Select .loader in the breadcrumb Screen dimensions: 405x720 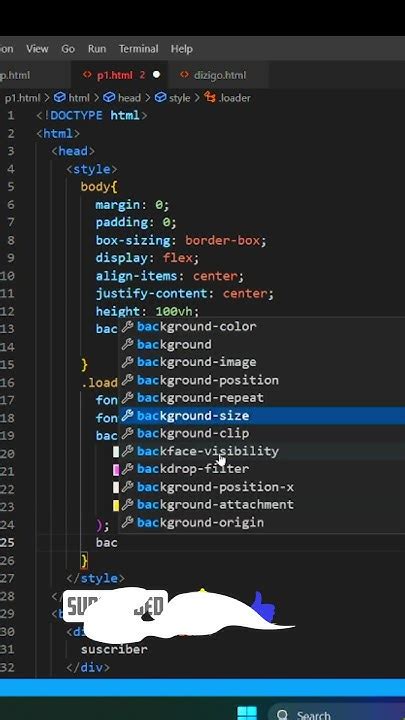[235, 98]
